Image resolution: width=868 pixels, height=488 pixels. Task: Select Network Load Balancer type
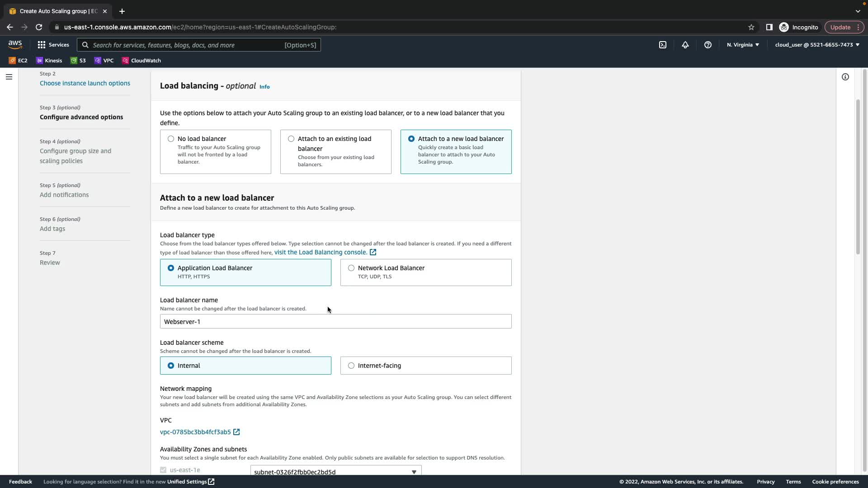point(351,268)
